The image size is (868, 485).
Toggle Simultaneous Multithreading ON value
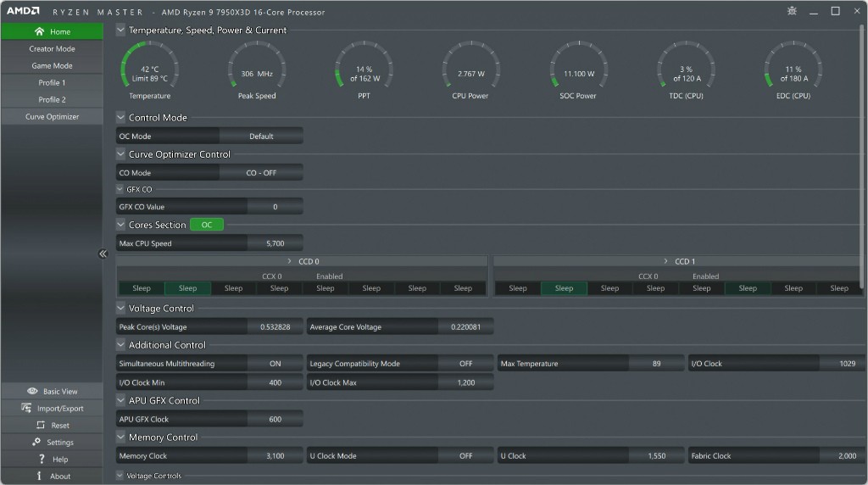click(275, 364)
